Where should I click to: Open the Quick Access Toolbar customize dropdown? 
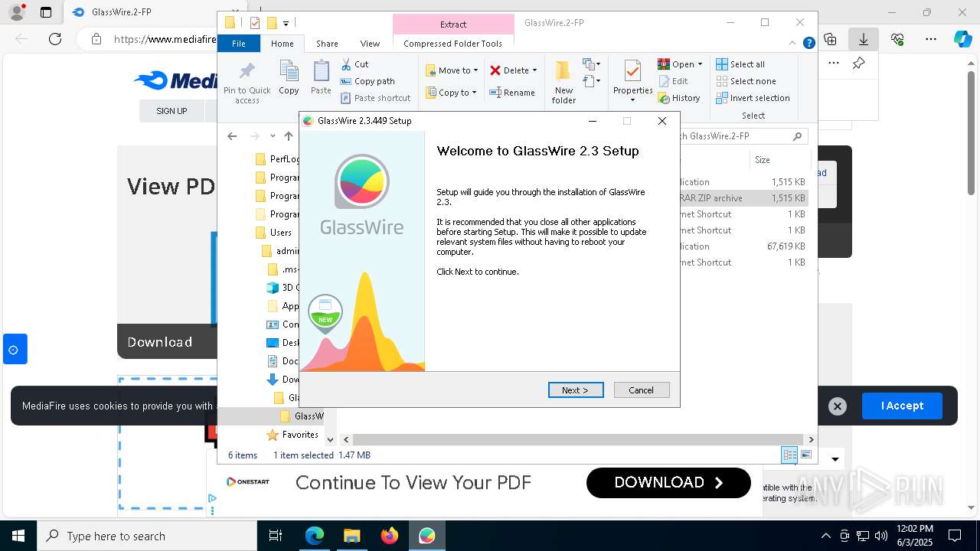[x=286, y=24]
